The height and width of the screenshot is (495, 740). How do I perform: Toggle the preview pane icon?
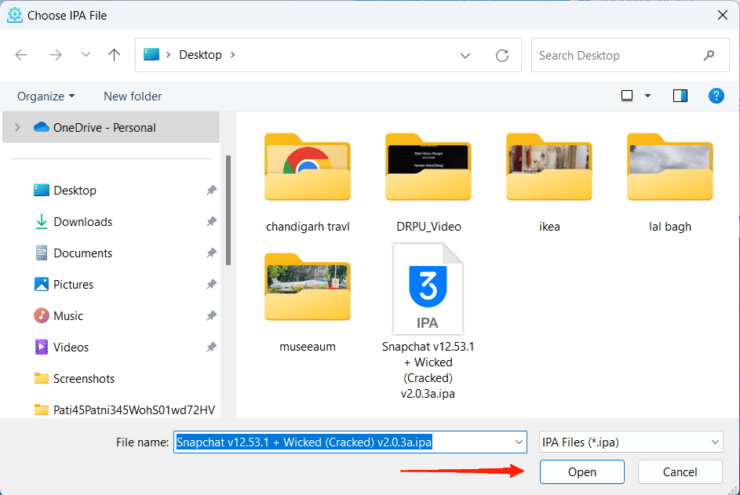680,96
